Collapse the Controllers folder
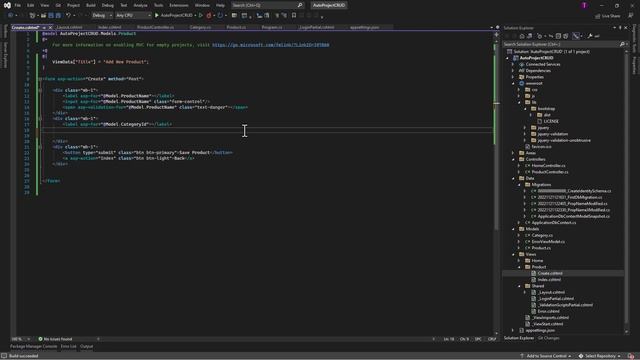 [x=513, y=159]
